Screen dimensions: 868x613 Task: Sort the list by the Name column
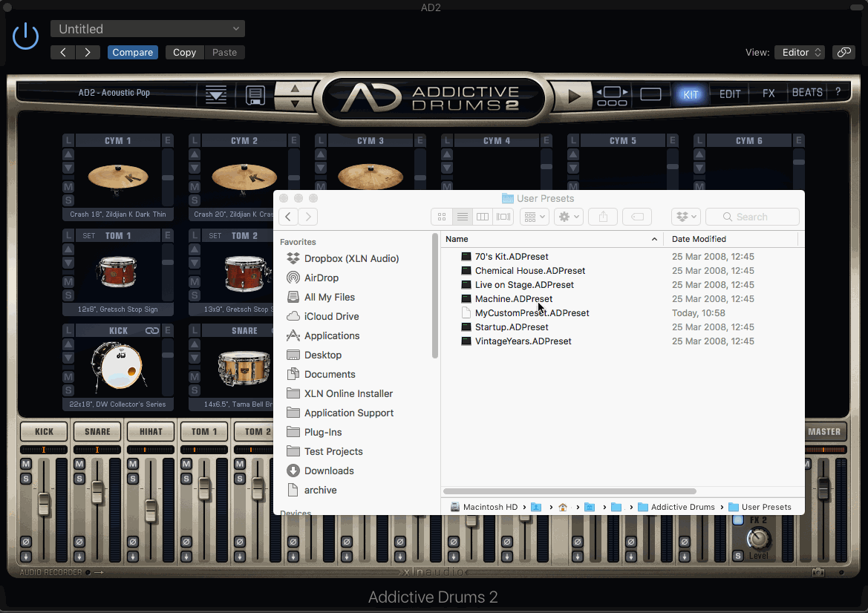(552, 239)
